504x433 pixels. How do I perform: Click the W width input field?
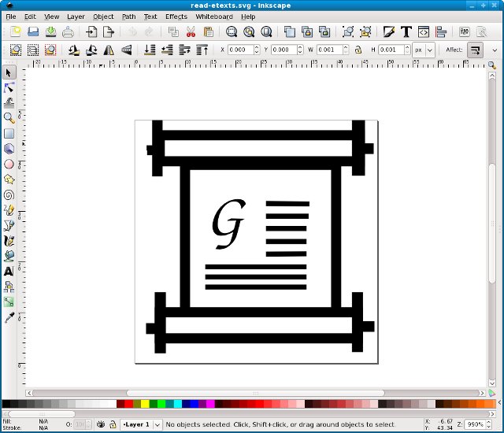pyautogui.click(x=329, y=50)
